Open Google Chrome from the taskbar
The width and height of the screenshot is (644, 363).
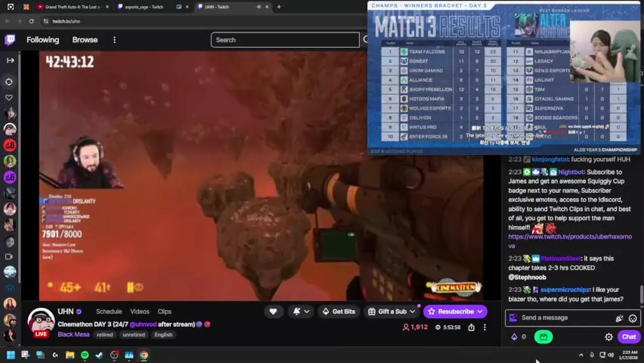(144, 355)
